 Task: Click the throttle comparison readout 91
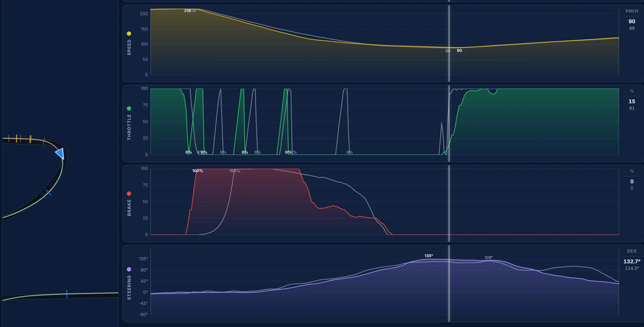coord(632,108)
